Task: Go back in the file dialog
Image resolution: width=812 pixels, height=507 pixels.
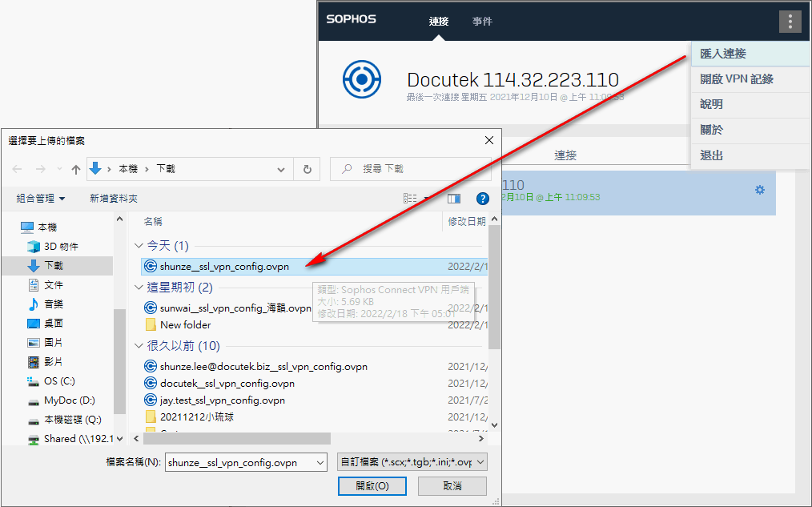Action: point(17,169)
